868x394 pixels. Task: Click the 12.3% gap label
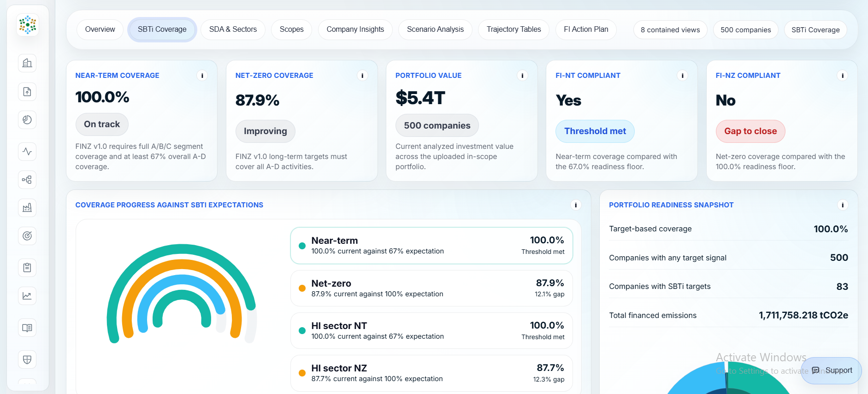(549, 379)
